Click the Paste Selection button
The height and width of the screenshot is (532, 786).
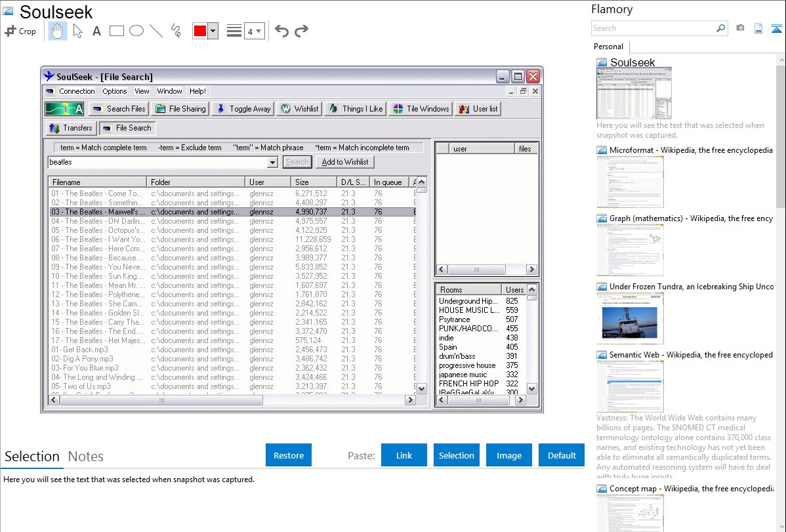point(457,455)
